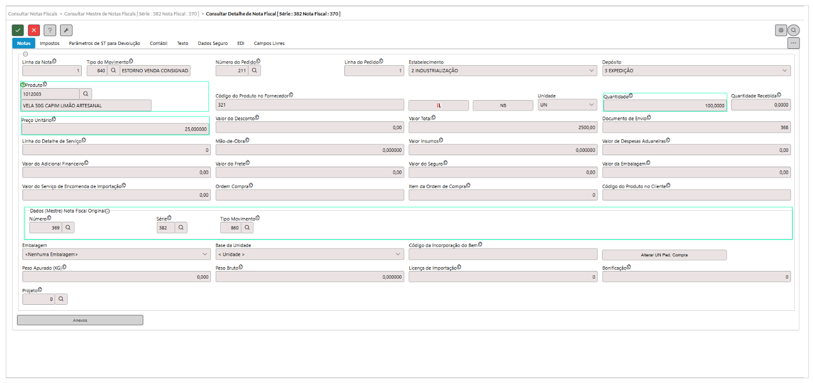The width and height of the screenshot is (813, 383).
Task: Click the Peso Bruto field
Action: (x=310, y=277)
